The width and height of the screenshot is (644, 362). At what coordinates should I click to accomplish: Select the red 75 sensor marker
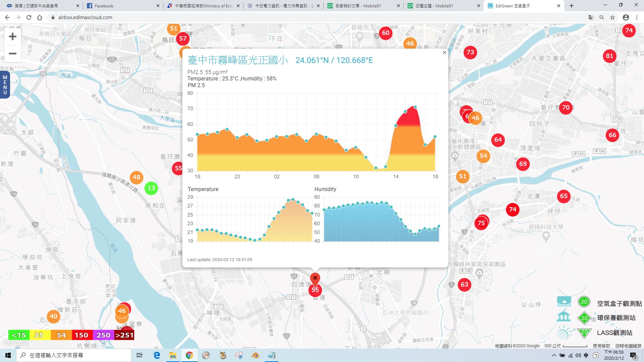tap(481, 223)
